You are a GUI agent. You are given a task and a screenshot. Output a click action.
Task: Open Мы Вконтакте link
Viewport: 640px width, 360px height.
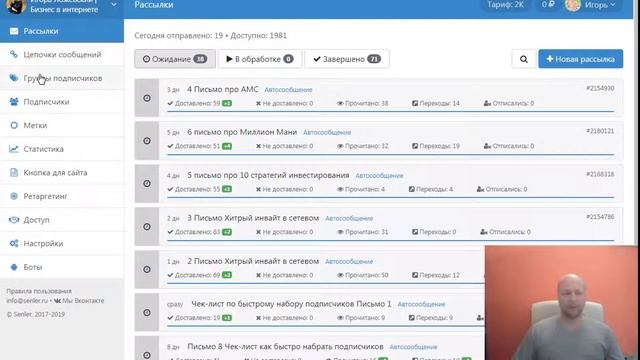coord(79,301)
